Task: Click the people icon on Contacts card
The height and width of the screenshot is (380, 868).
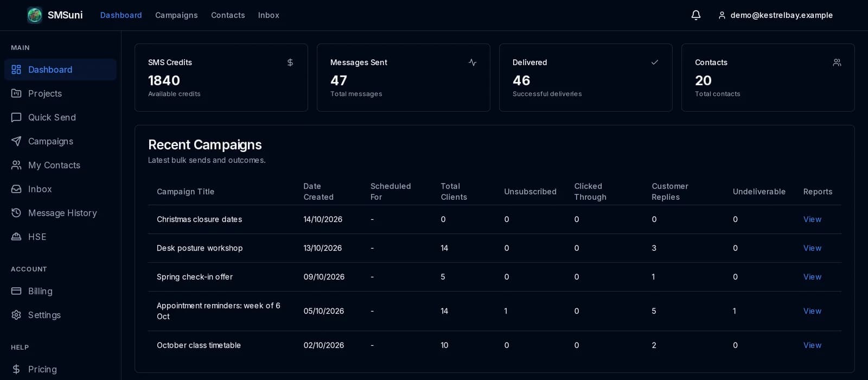Action: (x=837, y=62)
